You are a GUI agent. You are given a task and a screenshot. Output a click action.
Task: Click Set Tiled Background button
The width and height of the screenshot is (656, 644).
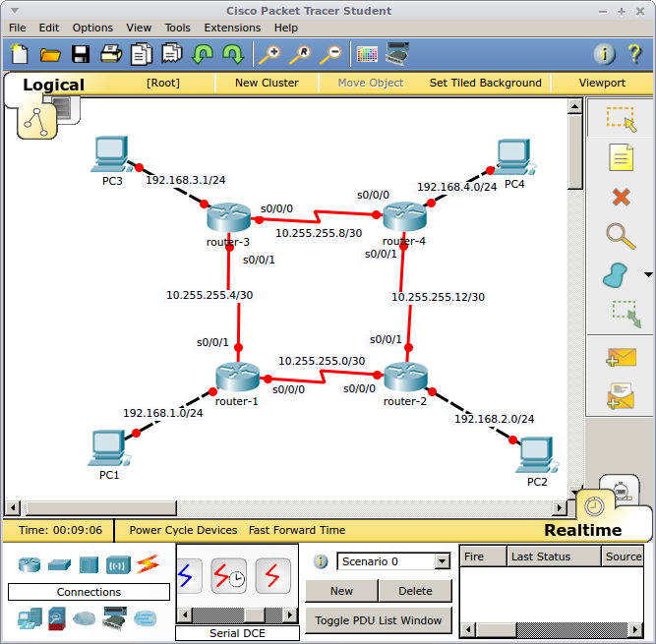click(x=485, y=83)
